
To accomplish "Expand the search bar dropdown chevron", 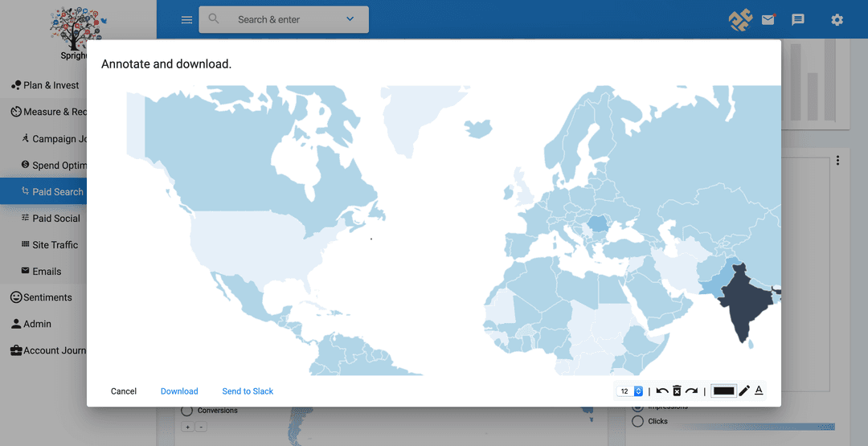I will point(350,18).
